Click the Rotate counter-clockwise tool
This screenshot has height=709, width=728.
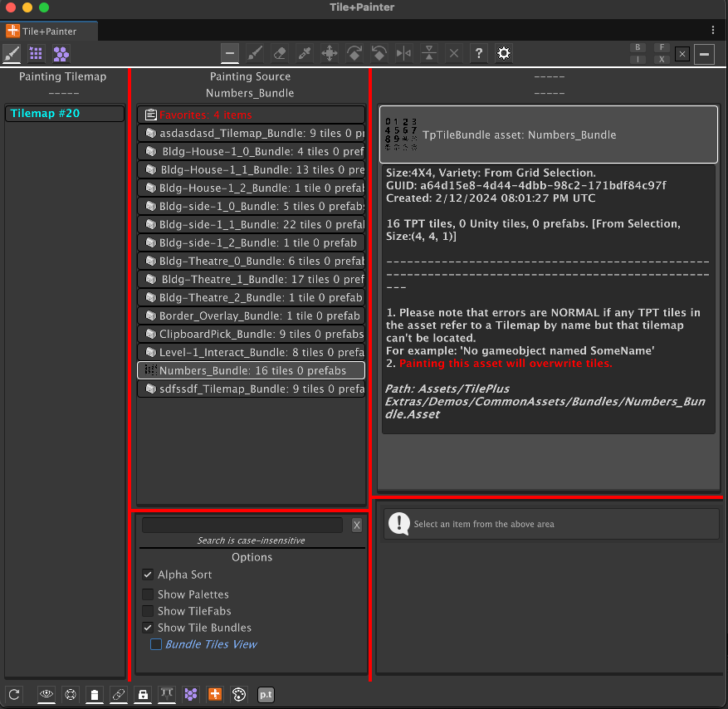pos(379,53)
